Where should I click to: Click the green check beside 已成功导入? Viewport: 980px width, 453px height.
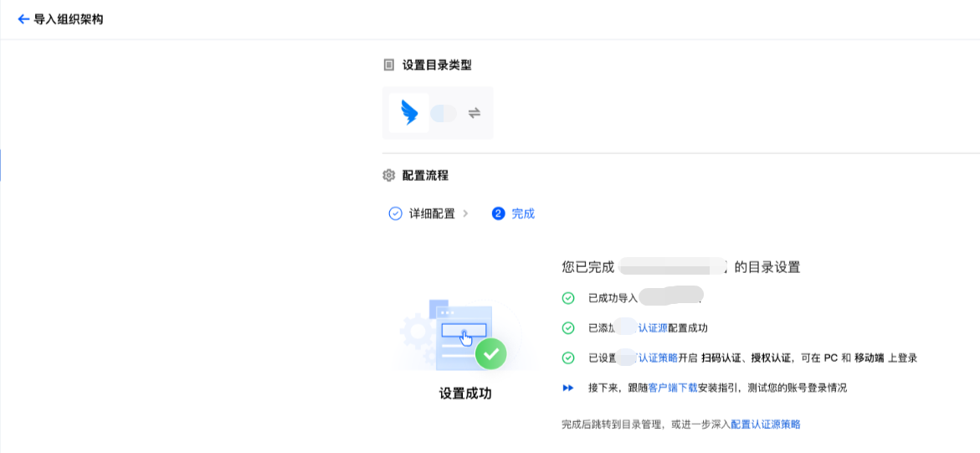click(568, 298)
